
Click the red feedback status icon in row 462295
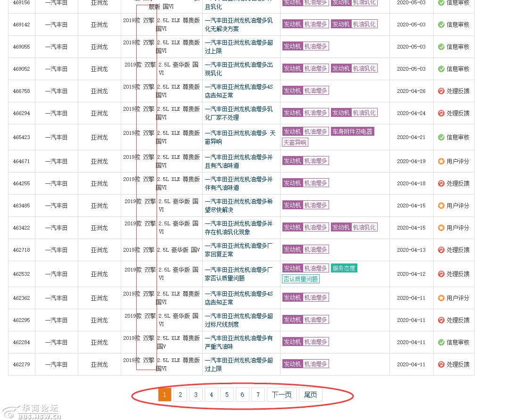[x=441, y=320]
